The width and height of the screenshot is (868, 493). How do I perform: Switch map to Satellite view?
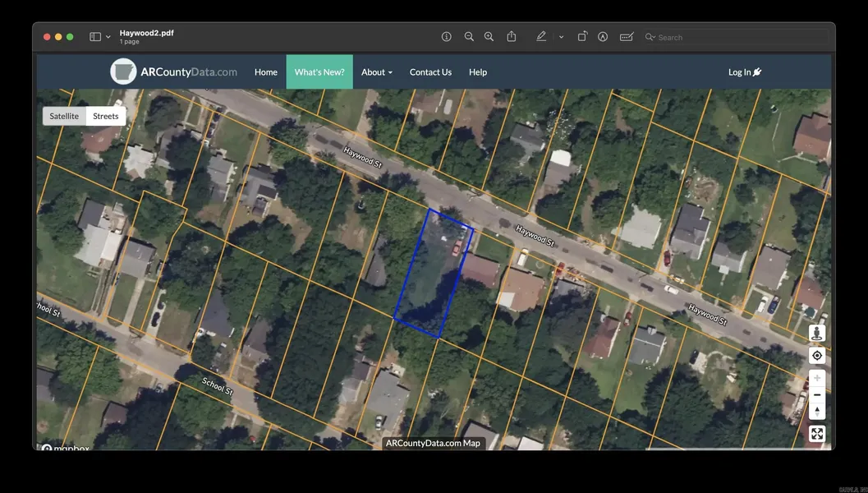tap(64, 116)
